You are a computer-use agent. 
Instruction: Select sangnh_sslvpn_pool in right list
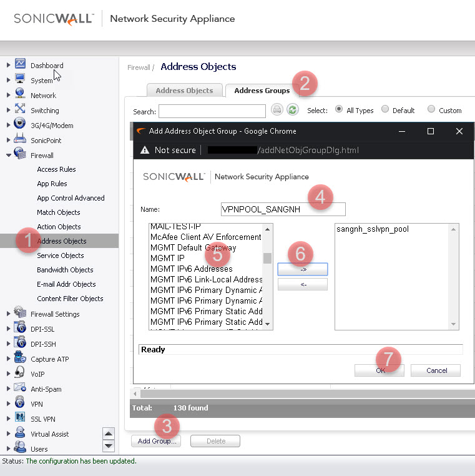click(373, 229)
